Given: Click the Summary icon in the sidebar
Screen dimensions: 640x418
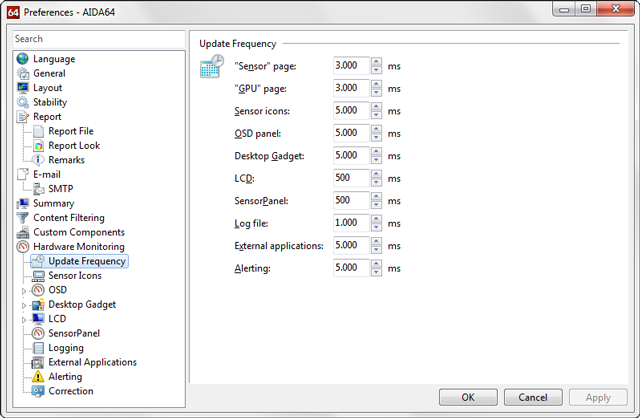Looking at the screenshot, I should click(x=23, y=203).
